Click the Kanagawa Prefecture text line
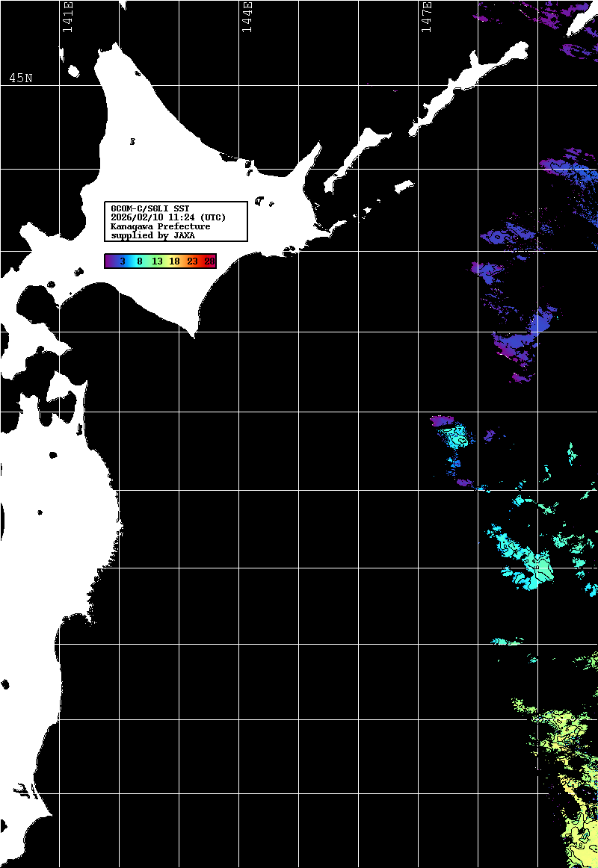This screenshot has height=868, width=598. click(x=160, y=226)
